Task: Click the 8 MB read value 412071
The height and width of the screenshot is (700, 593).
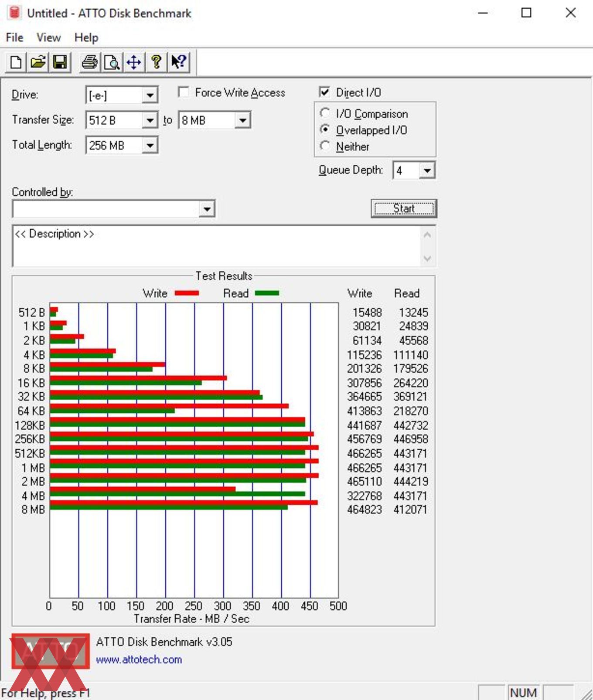Action: click(410, 510)
